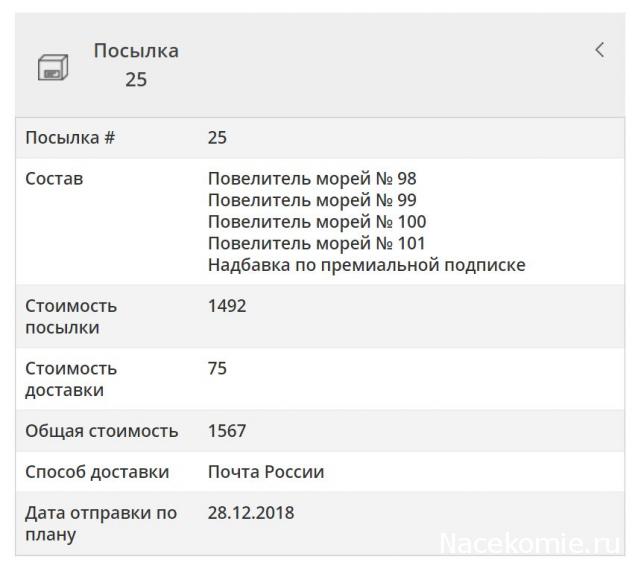
Task: Click shipping date 28.12.2018
Action: [251, 513]
